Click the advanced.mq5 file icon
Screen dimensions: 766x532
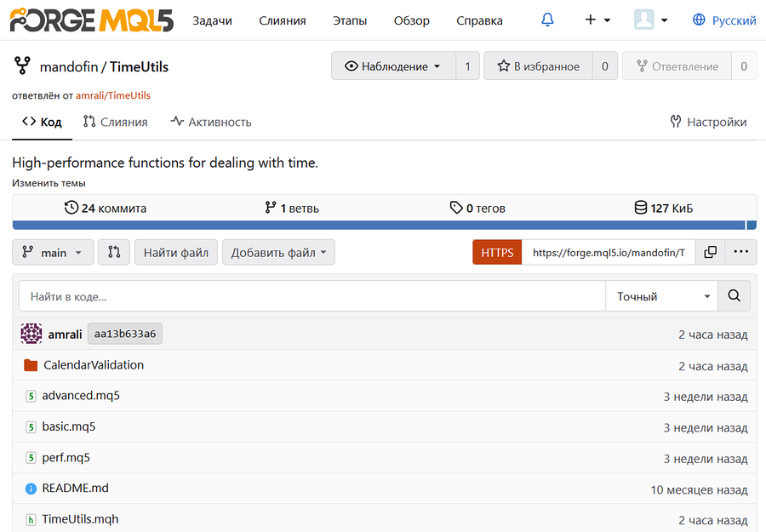point(31,396)
